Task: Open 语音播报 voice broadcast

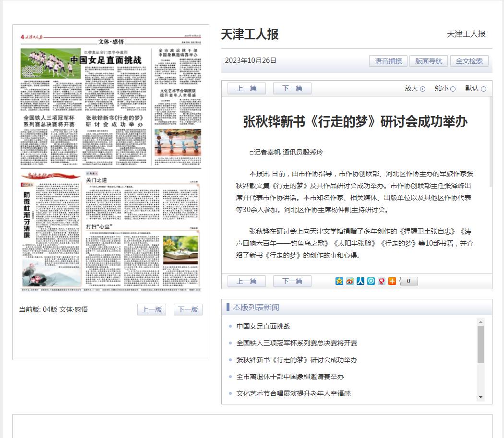Action: coord(388,61)
